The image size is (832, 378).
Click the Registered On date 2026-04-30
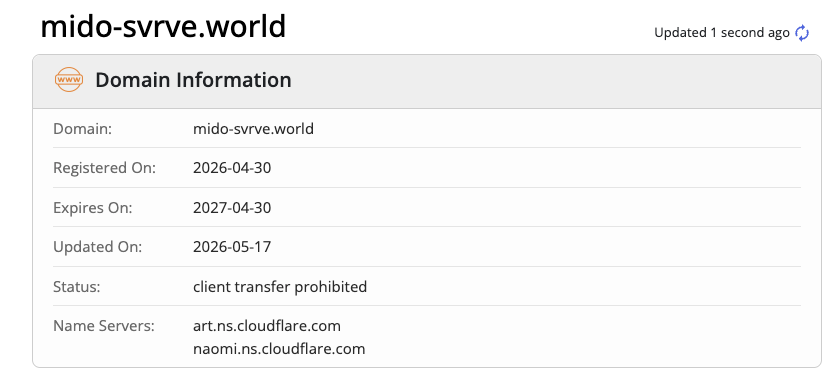tap(232, 168)
